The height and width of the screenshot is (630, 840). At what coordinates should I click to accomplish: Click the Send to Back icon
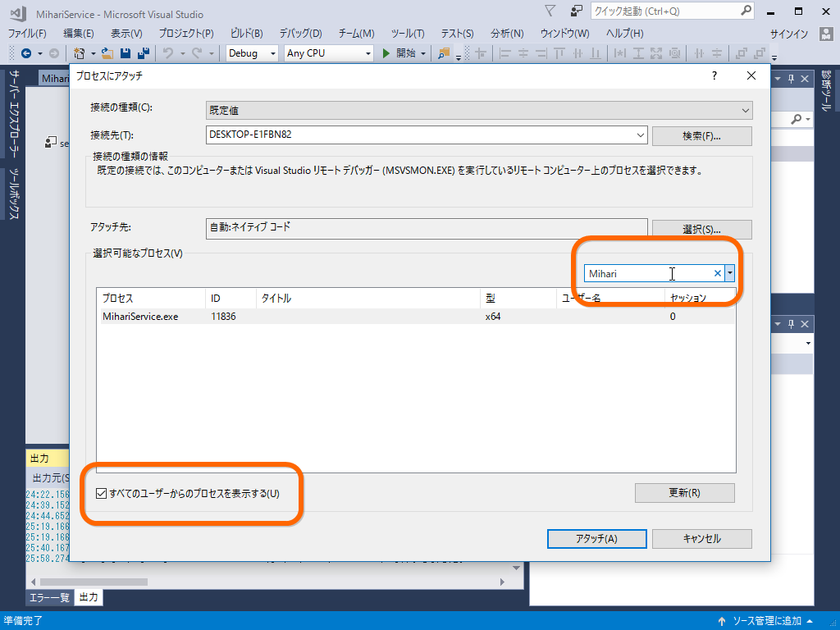(760, 53)
